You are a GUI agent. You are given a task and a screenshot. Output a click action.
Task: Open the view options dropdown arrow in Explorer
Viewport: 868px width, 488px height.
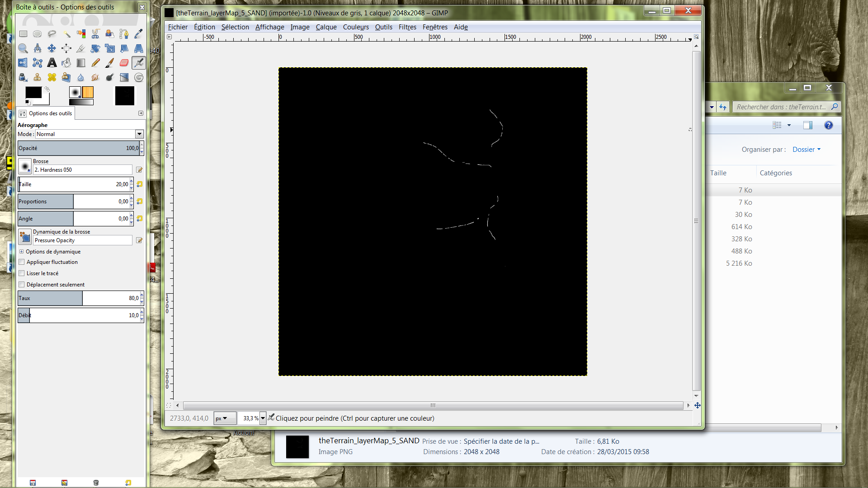coord(789,125)
